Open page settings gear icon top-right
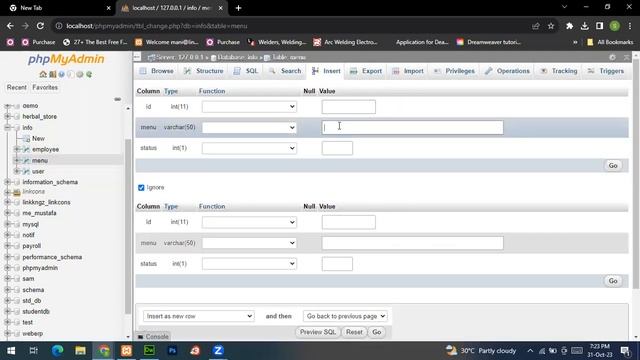 [x=612, y=58]
